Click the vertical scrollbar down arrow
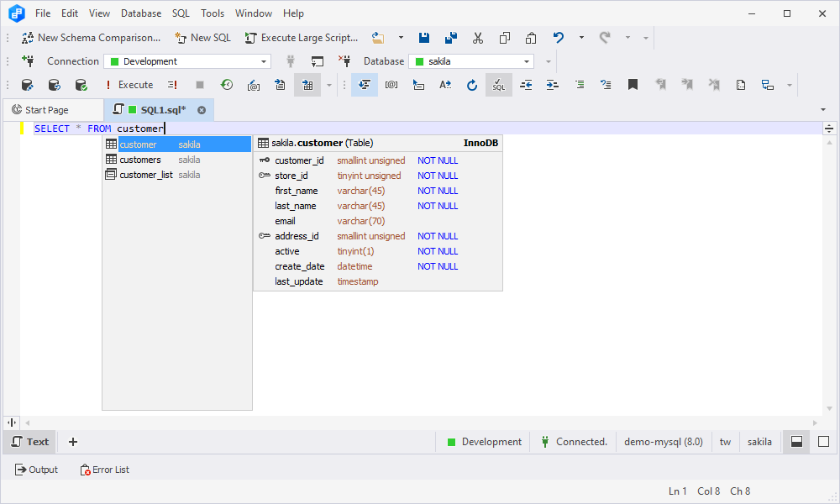This screenshot has width=840, height=504. pyautogui.click(x=829, y=409)
